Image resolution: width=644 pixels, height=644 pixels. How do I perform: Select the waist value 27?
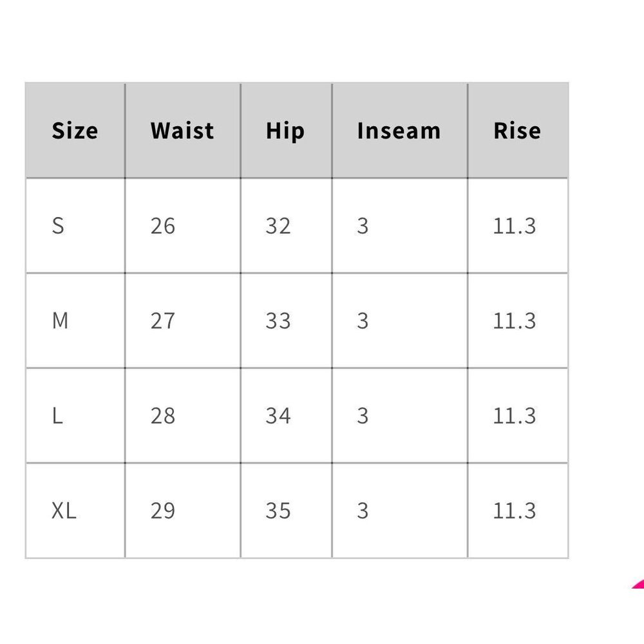(x=163, y=321)
